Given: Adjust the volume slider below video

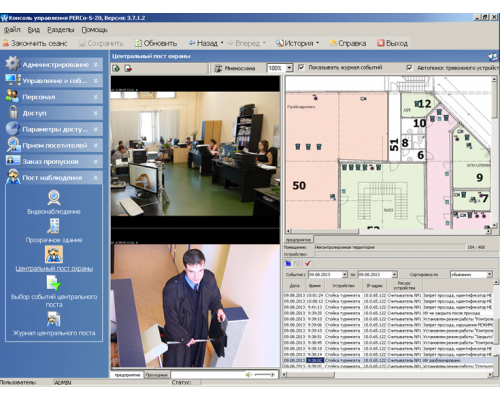Looking at the screenshot, I should [265, 375].
